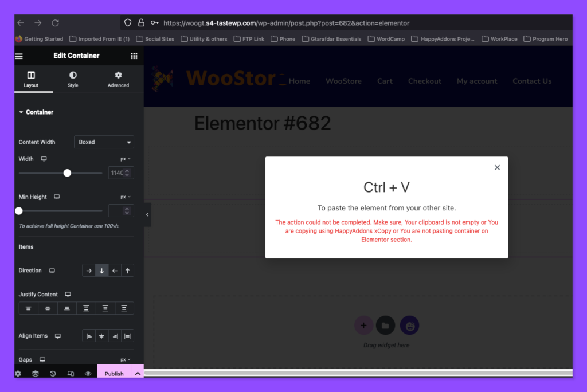
Task: Switch to the Style tab
Action: click(73, 79)
